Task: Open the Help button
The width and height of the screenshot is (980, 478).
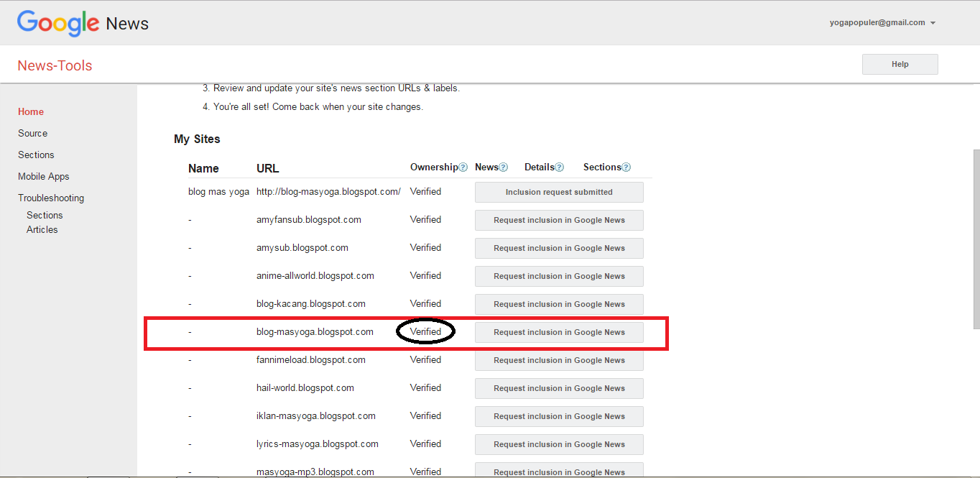Action: point(900,64)
